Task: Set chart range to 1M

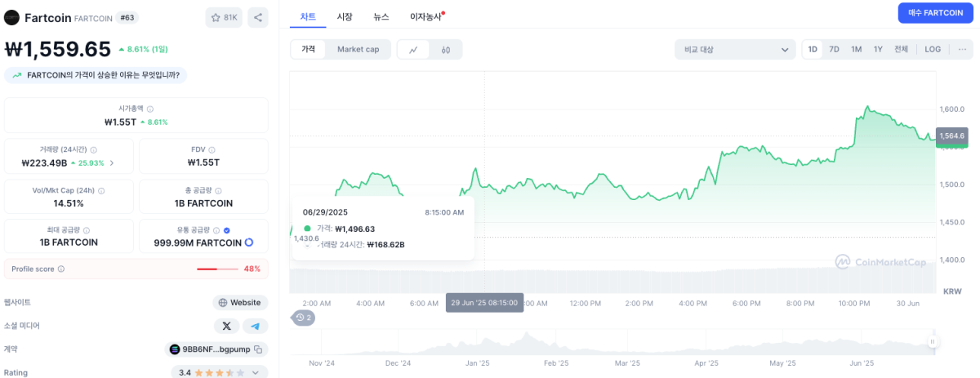Action: (856, 49)
